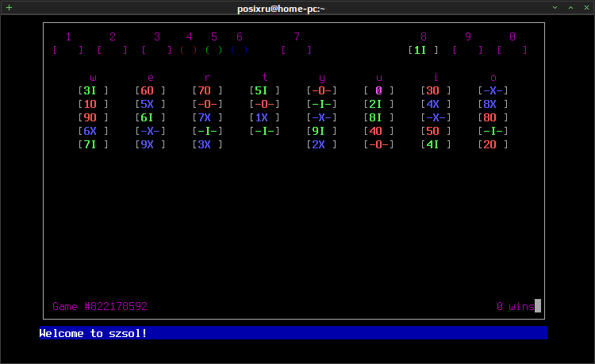Click the -X- dragon atop column o
595x364 pixels.
[493, 90]
